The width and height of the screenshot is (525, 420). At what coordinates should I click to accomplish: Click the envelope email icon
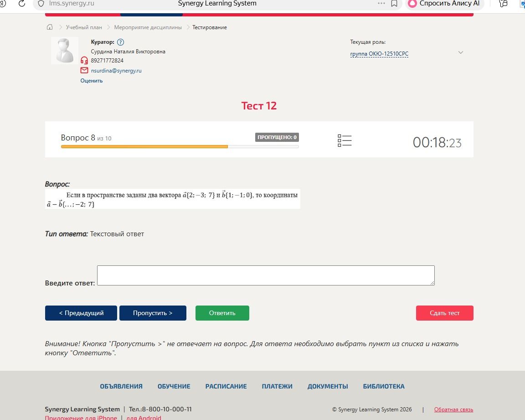(x=84, y=70)
